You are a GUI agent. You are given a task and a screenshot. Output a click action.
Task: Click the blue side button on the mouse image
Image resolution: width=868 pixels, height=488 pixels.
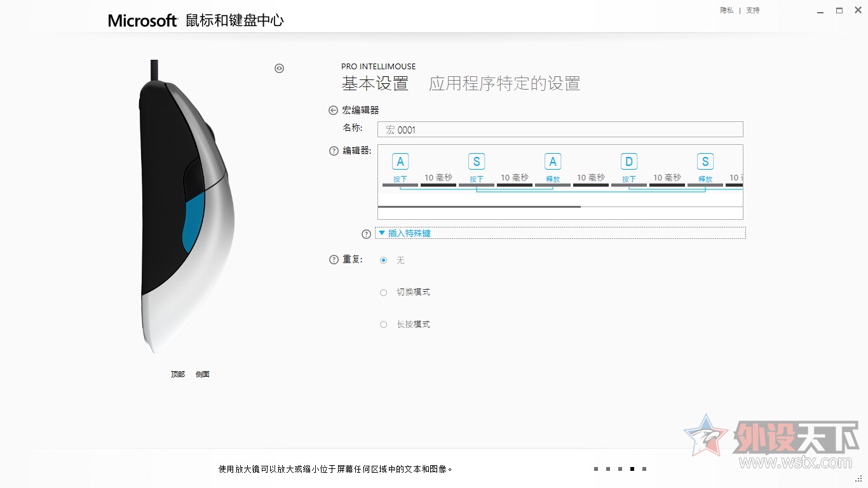pos(193,222)
